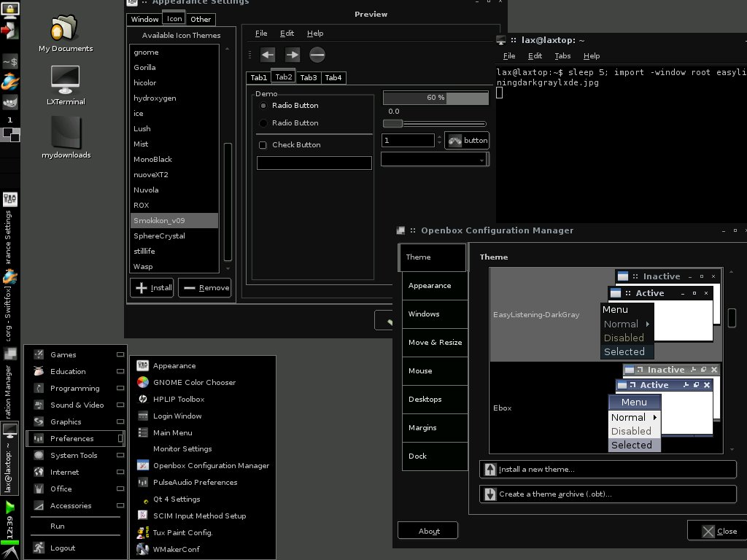Click the icon theme list scrollbar
Viewport: 747px width, 560px height.
[x=228, y=202]
